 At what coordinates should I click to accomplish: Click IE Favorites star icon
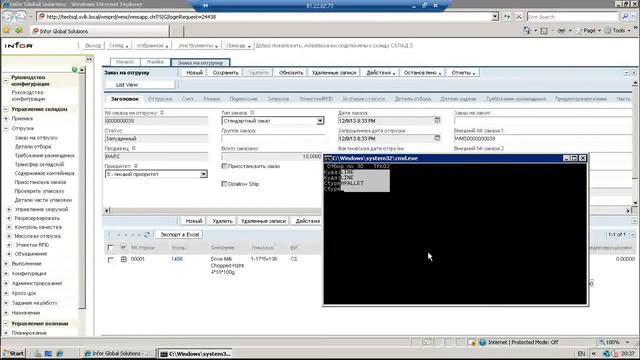pos(6,31)
